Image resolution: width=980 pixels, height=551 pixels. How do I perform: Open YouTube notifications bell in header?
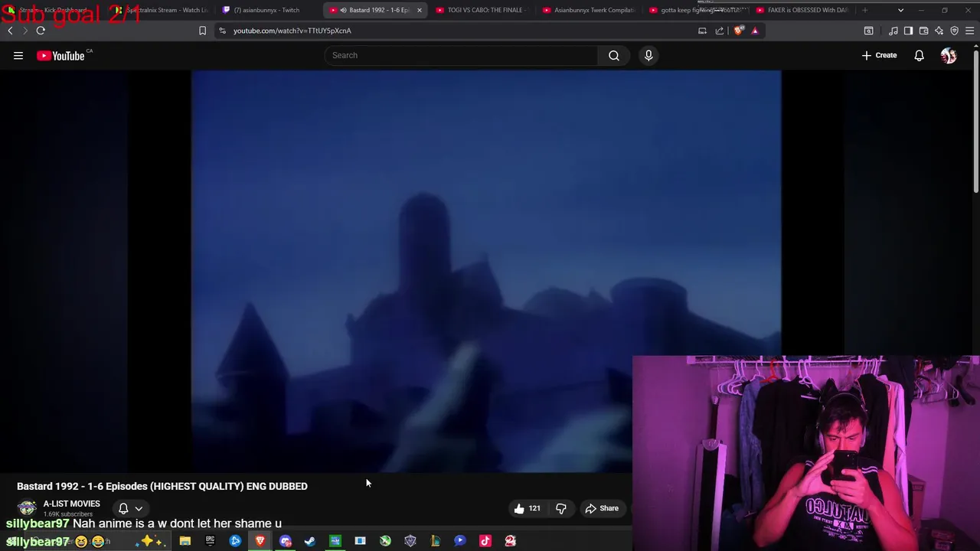pos(919,55)
